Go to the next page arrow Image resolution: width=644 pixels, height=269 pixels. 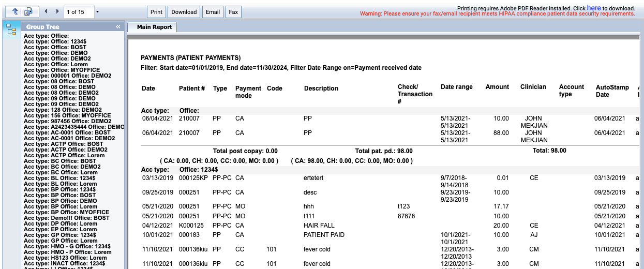[57, 11]
